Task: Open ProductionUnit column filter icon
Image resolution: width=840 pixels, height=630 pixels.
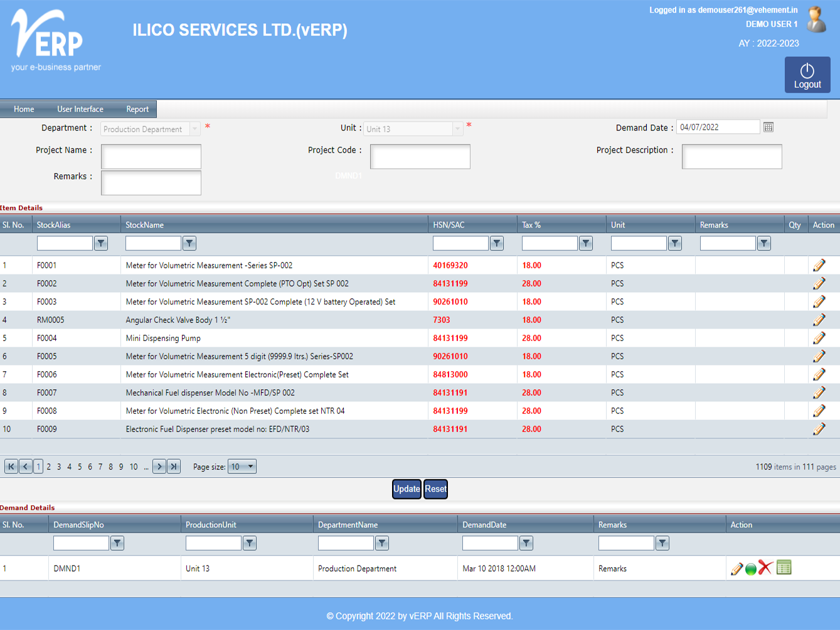Action: (250, 543)
